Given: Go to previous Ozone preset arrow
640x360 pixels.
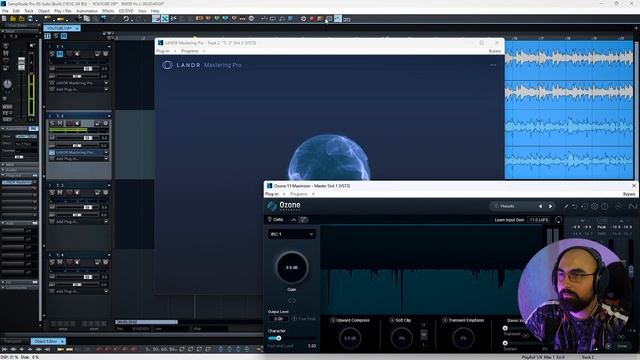Looking at the screenshot, I should coord(541,207).
